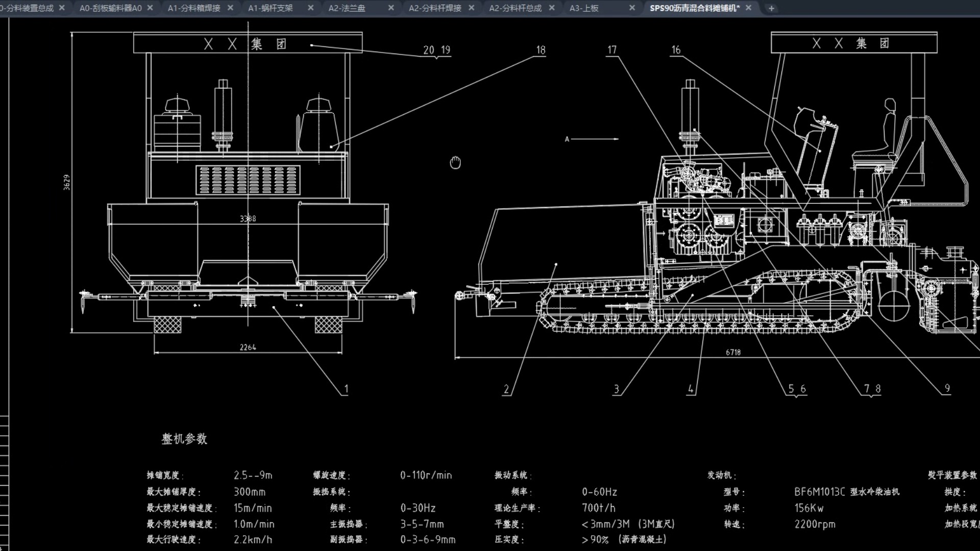This screenshot has width=980, height=551.
Task: Click part callout number 1
Action: pyautogui.click(x=346, y=389)
